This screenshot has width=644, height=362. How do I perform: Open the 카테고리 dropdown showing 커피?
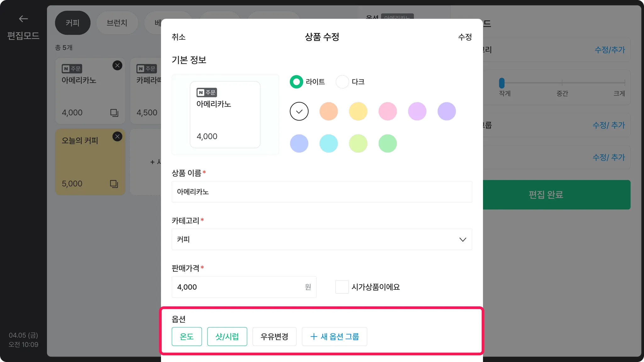(x=322, y=239)
